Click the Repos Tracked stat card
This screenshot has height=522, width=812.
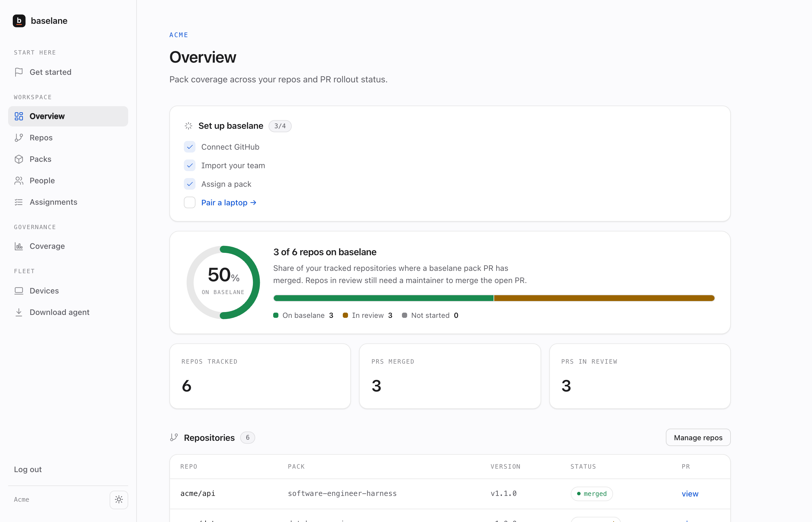coord(260,376)
